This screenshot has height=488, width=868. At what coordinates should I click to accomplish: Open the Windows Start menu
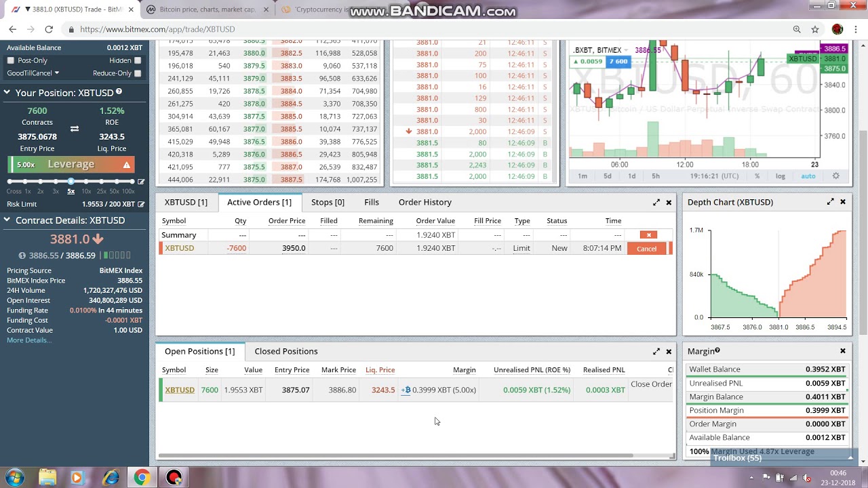pyautogui.click(x=14, y=477)
